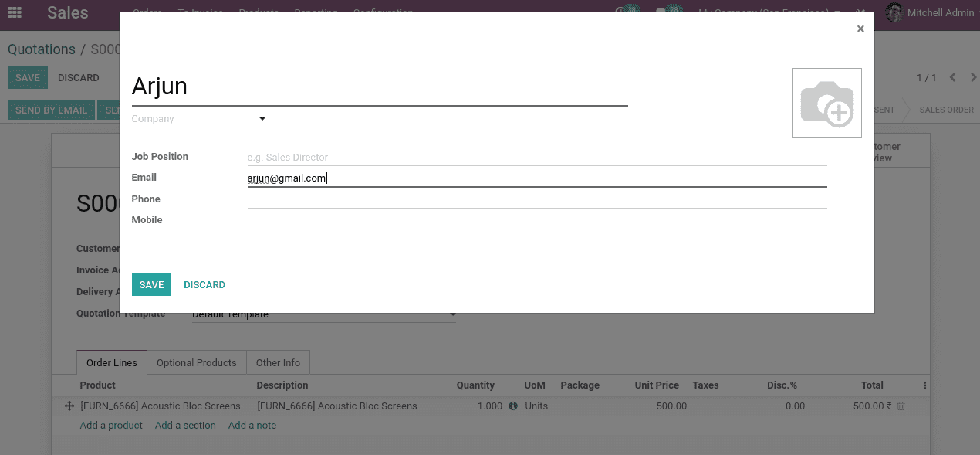The image size is (980, 455).
Task: Click the Package column header
Action: click(580, 385)
